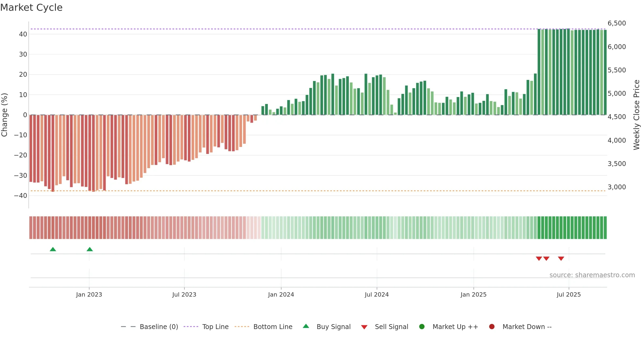Toggle the Buy Signal legend entry

pyautogui.click(x=327, y=327)
